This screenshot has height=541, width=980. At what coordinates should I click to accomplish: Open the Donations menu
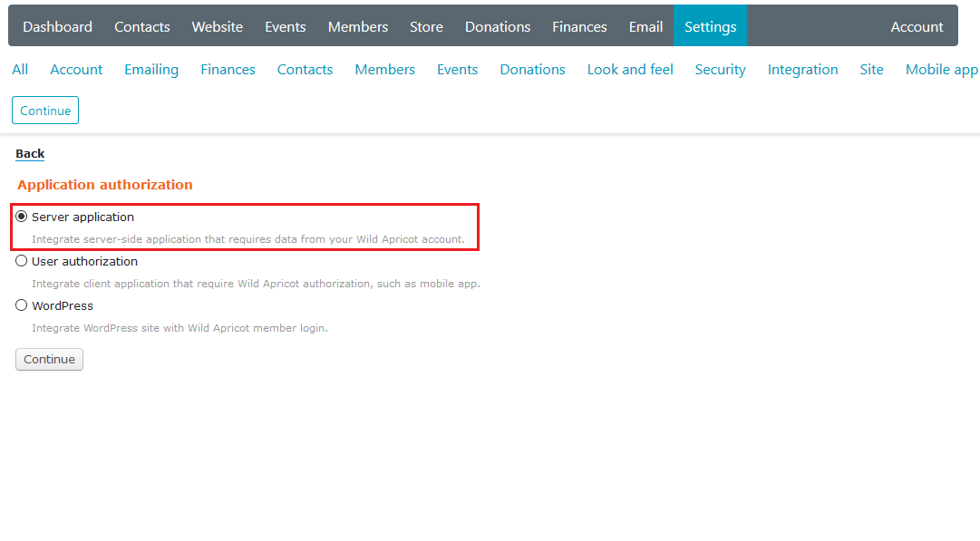497,25
